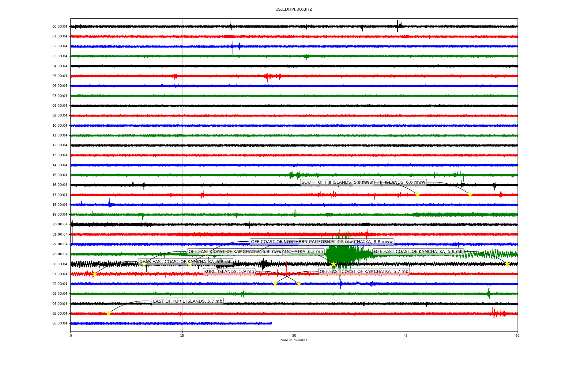Click star marker for SOUTH OF FIJI ISLANDS event

pyautogui.click(x=417, y=195)
